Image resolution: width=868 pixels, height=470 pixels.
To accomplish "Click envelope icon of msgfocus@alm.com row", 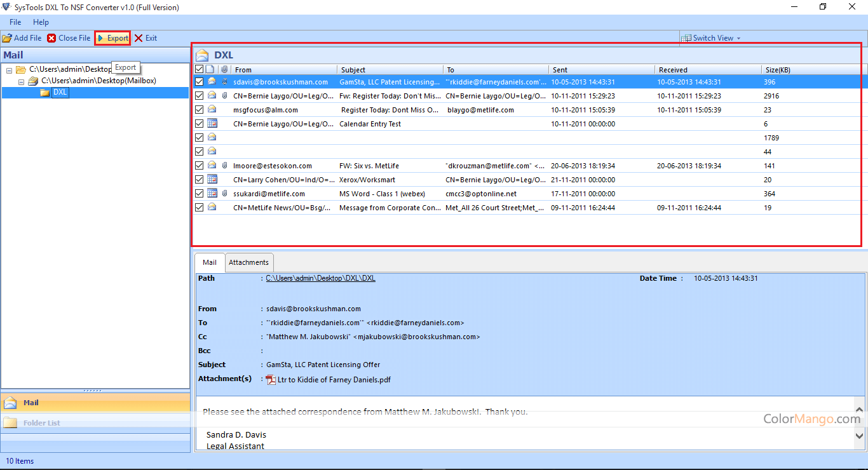I will click(x=212, y=110).
